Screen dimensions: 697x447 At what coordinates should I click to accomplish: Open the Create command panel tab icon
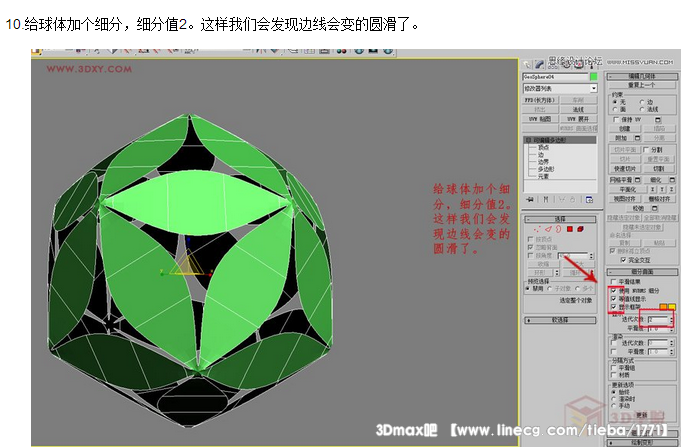pyautogui.click(x=526, y=64)
